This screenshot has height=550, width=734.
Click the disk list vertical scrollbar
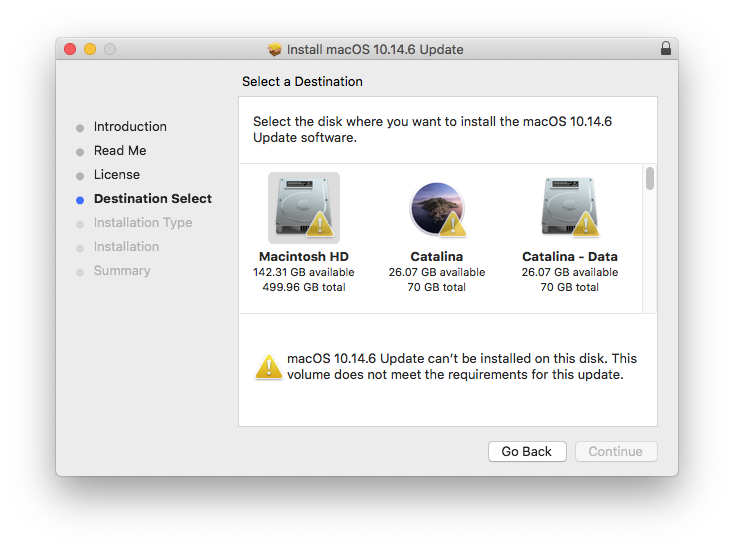(649, 178)
